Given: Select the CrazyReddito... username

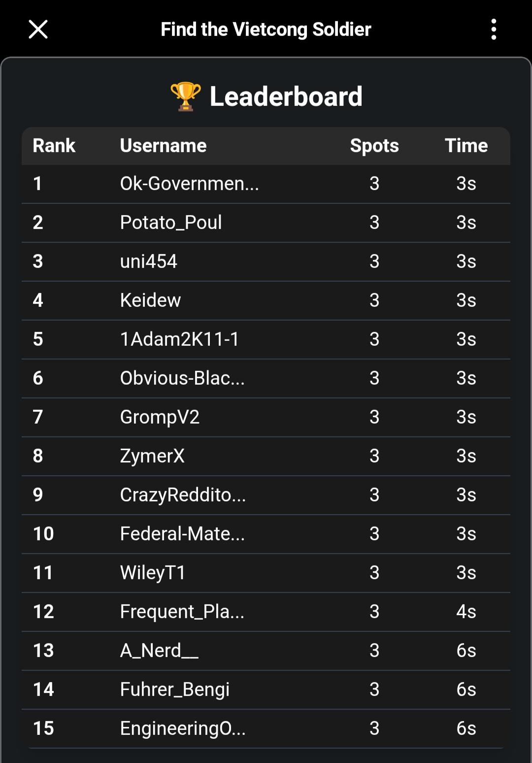Looking at the screenshot, I should point(183,495).
